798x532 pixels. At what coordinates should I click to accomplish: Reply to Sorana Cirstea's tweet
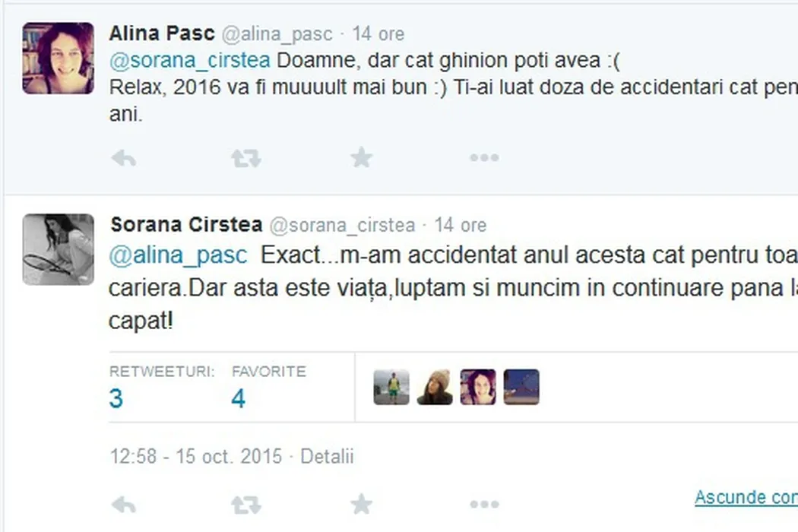click(124, 505)
